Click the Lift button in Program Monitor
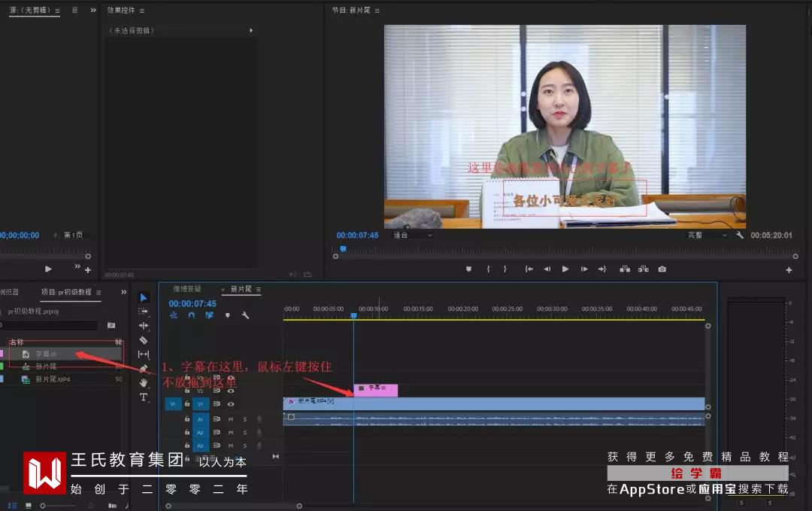 pos(625,269)
